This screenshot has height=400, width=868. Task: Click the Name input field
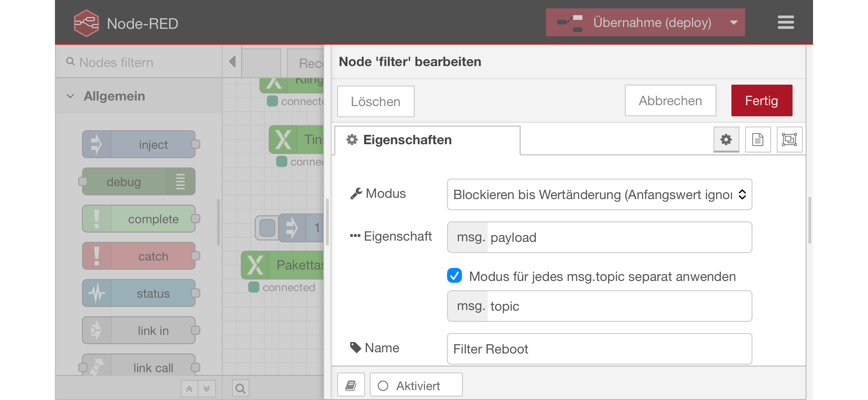(599, 349)
